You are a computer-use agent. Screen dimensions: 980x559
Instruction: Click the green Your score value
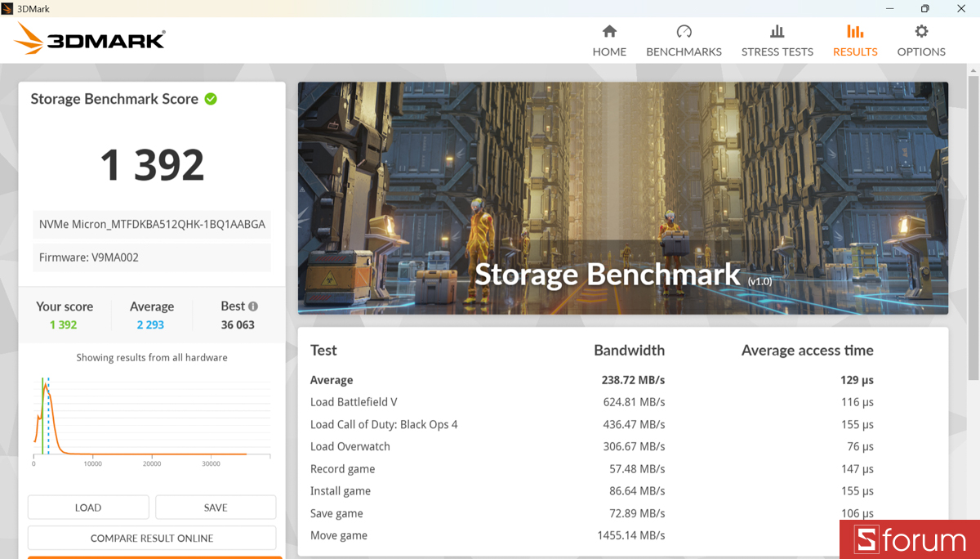click(63, 324)
